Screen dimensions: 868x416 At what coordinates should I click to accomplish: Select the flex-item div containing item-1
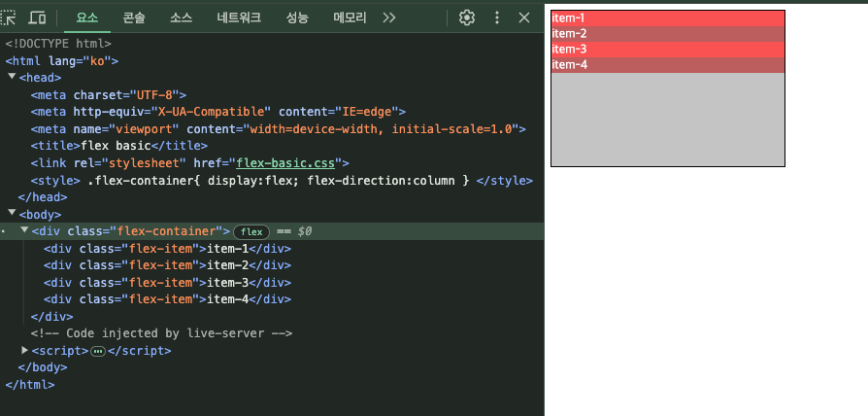point(167,249)
